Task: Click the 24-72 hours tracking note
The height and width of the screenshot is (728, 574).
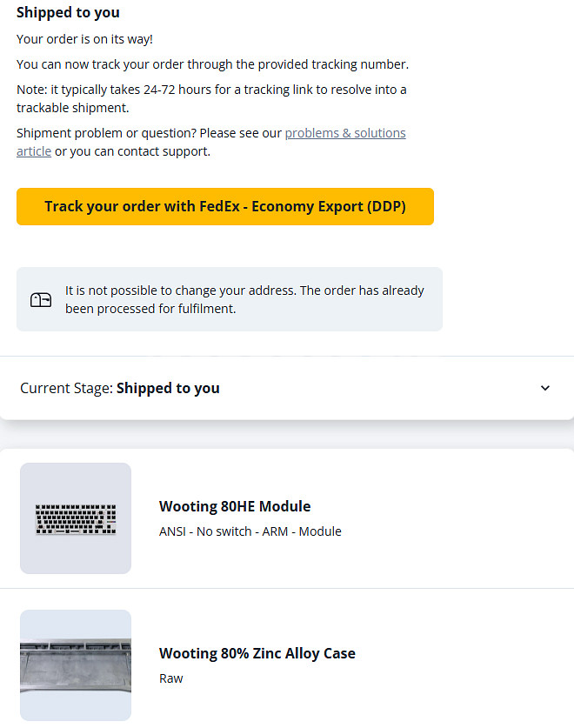Action: tap(211, 98)
